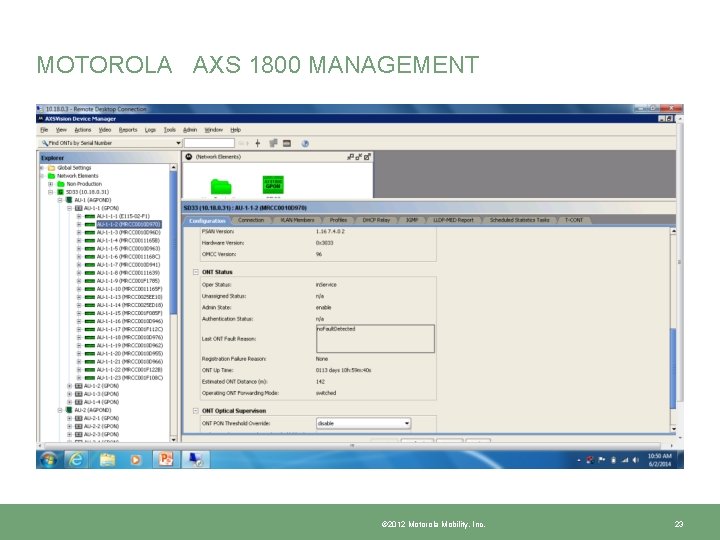720x540 pixels.
Task: Open the Tools menu
Action: coord(169,130)
